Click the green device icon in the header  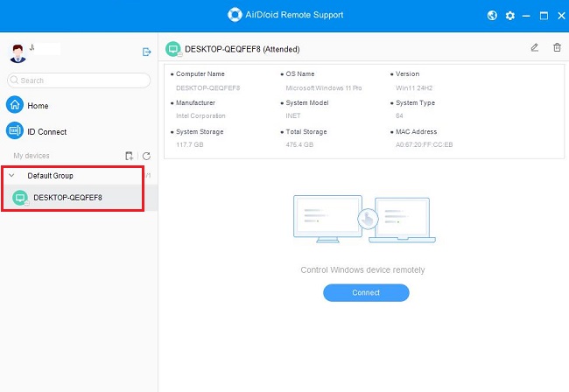point(173,48)
